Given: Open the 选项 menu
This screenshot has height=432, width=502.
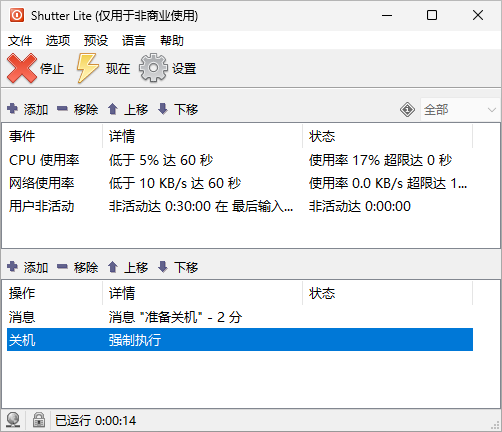Looking at the screenshot, I should [58, 41].
